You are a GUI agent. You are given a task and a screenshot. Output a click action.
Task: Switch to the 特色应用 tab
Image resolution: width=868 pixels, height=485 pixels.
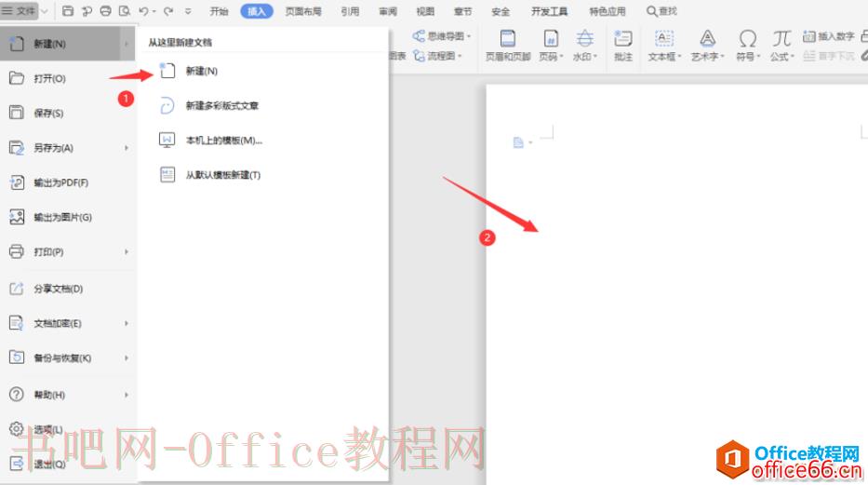[608, 11]
